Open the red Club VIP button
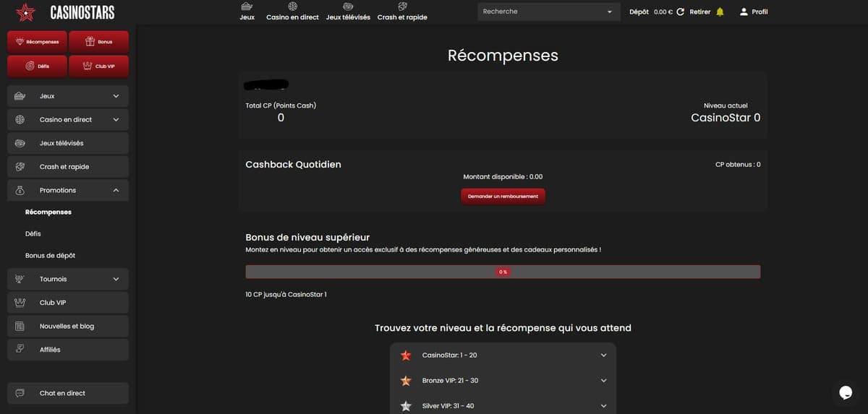 point(98,66)
